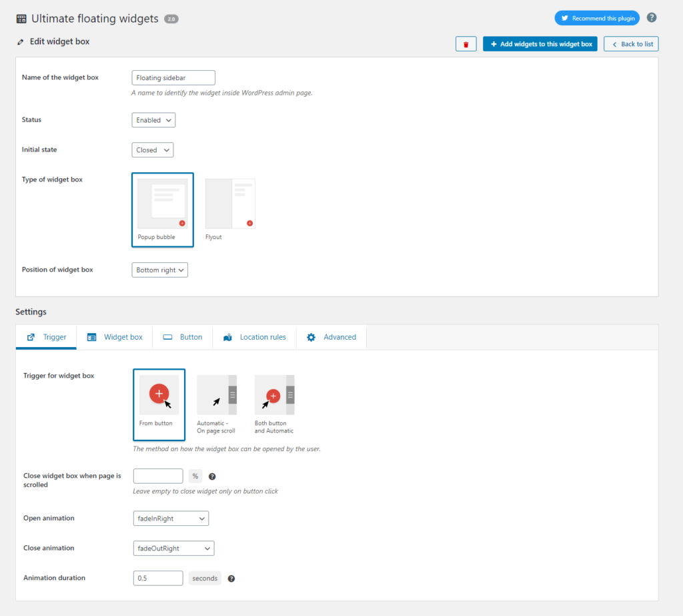The height and width of the screenshot is (616, 683).
Task: Open the Status Enabled dropdown
Action: coord(153,120)
